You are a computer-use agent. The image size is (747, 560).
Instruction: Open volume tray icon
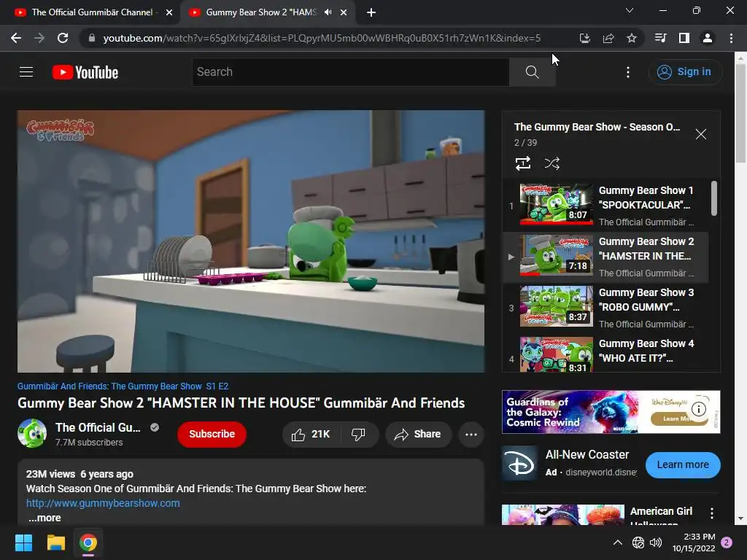[656, 542]
